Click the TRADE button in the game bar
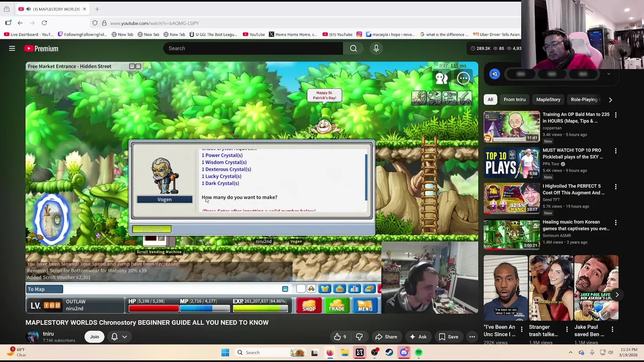The width and height of the screenshot is (644, 362). click(337, 306)
